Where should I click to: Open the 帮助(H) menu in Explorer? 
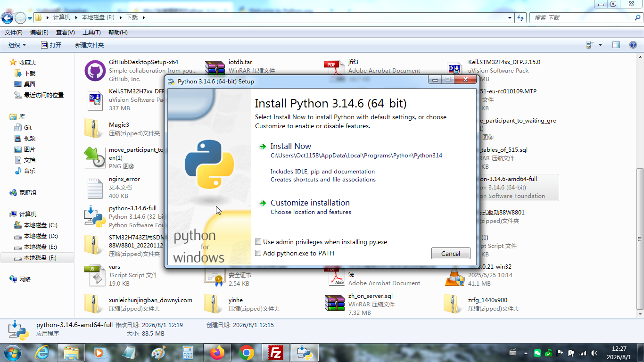tap(118, 33)
